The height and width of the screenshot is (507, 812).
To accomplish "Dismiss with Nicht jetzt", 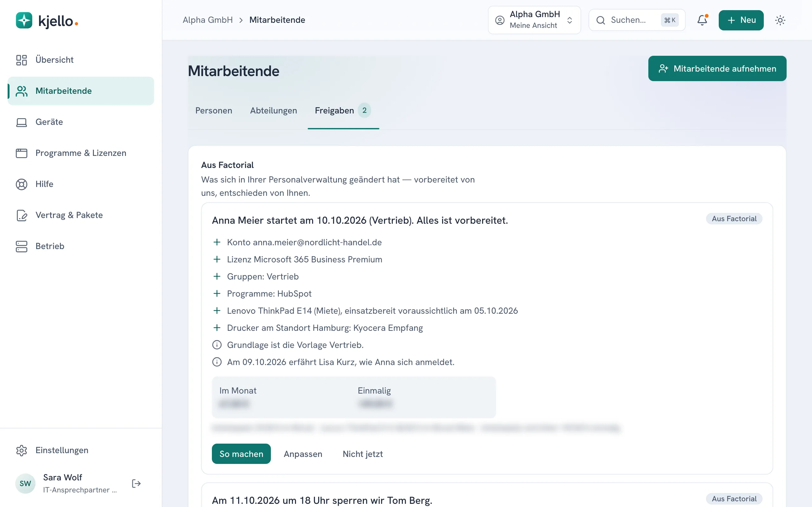I will click(x=363, y=454).
